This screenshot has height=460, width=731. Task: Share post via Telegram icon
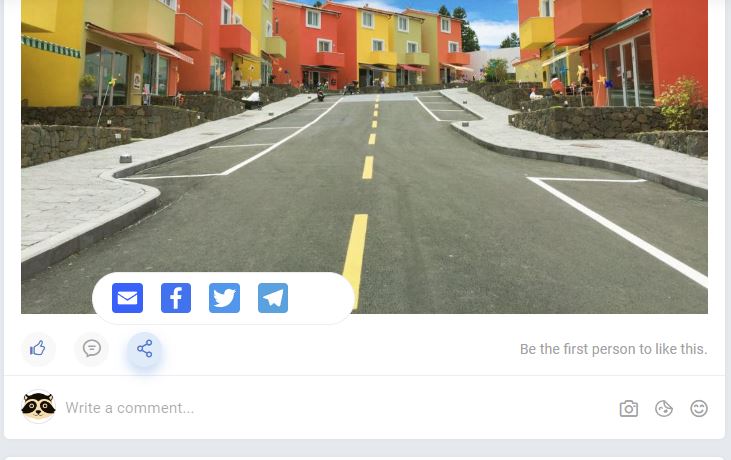(273, 298)
